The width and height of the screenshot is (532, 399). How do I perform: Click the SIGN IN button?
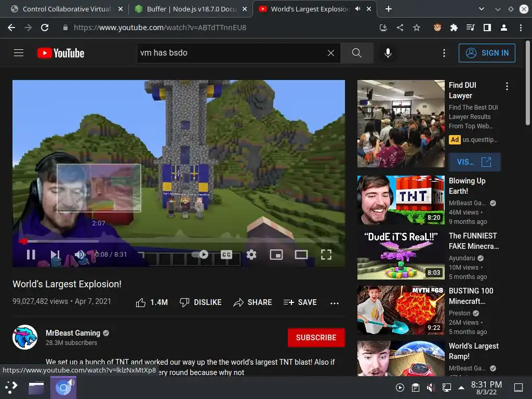point(487,53)
